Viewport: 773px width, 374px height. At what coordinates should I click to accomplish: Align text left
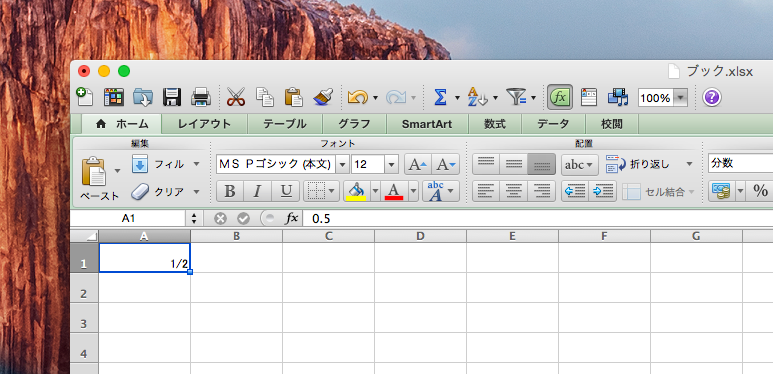click(x=486, y=191)
